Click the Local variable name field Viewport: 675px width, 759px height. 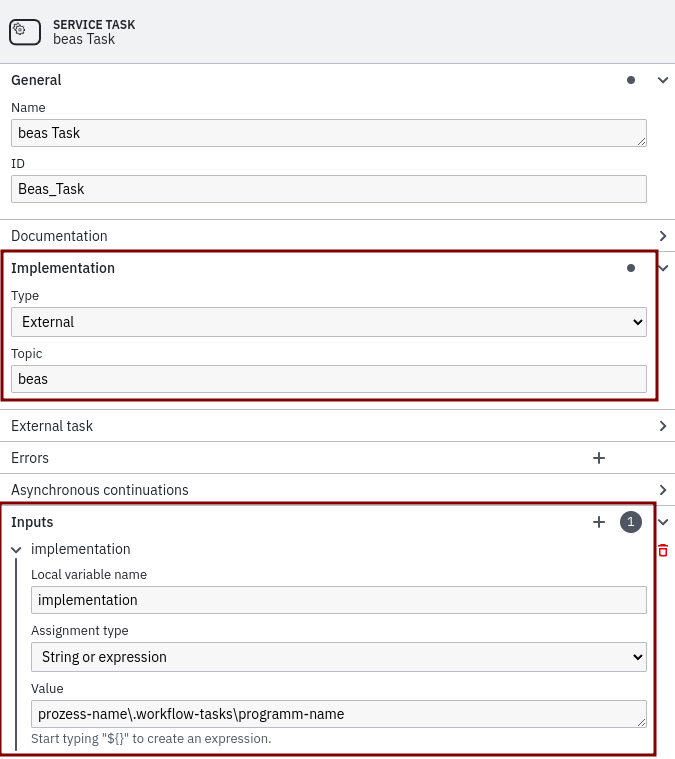[x=339, y=600]
